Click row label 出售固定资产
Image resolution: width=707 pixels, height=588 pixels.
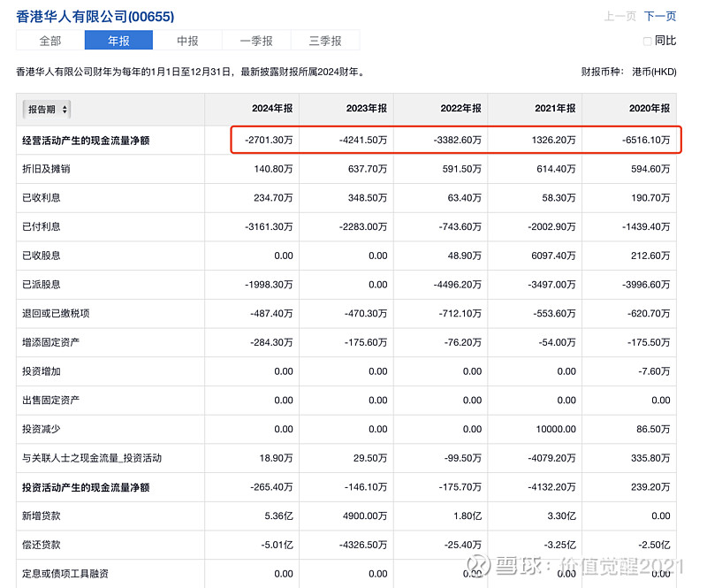[51, 400]
